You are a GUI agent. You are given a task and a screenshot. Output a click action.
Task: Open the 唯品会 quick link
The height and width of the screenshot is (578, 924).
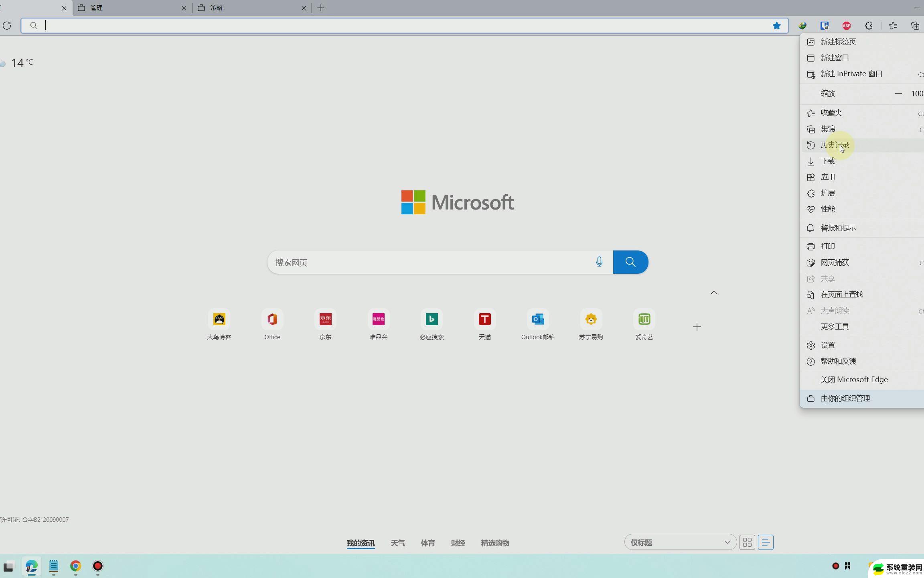point(379,325)
